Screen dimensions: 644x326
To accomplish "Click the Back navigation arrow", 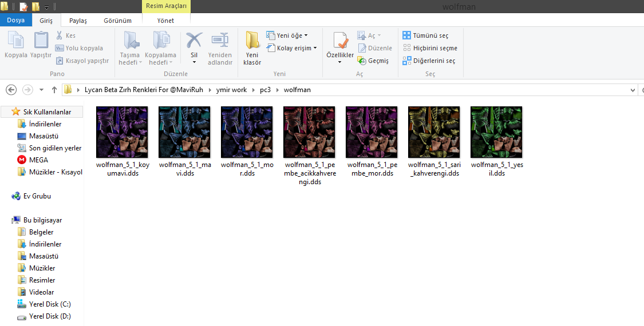I will [11, 89].
